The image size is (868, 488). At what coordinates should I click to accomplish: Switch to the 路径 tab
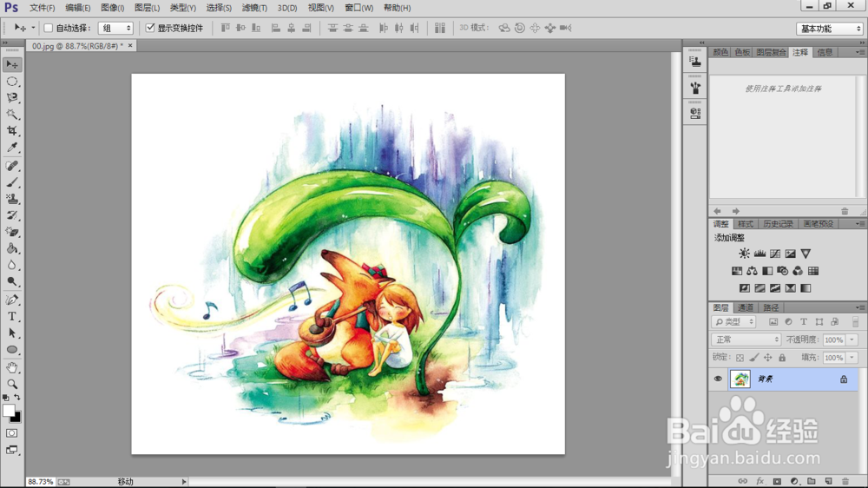pyautogui.click(x=771, y=307)
